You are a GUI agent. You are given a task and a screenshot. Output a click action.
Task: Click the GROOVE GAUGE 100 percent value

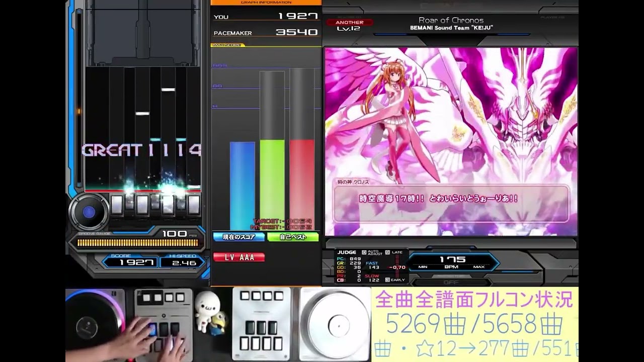[x=174, y=234]
